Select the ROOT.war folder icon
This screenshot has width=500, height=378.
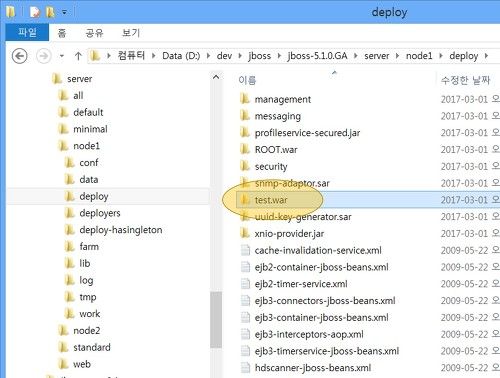point(245,149)
